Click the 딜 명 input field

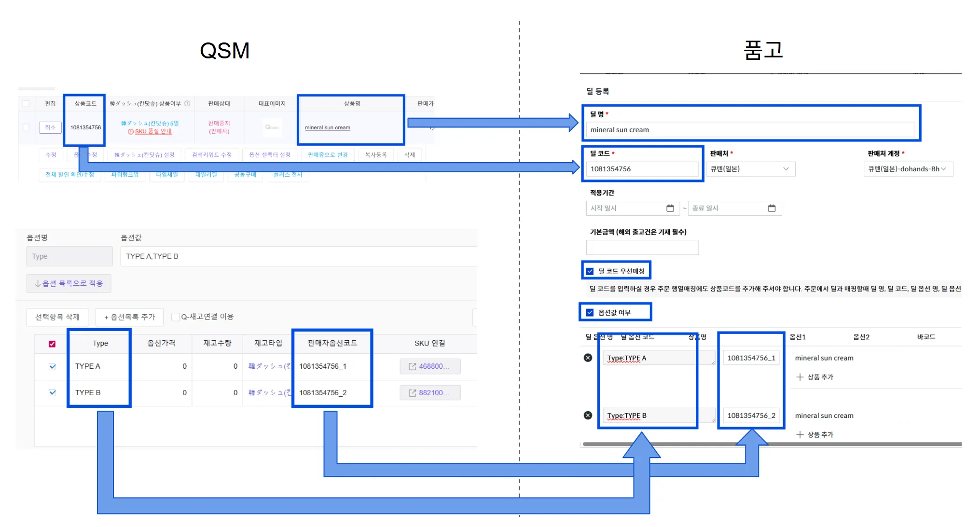[x=750, y=129]
